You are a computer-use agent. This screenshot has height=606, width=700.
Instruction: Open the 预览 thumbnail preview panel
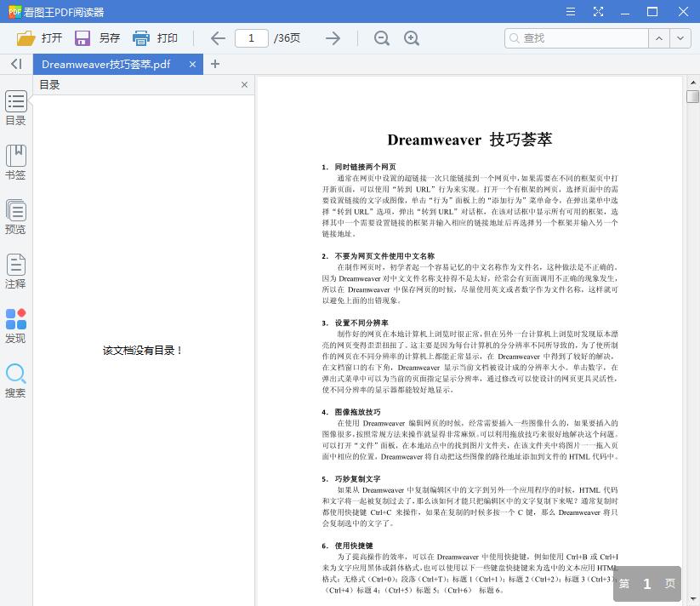tap(15, 216)
